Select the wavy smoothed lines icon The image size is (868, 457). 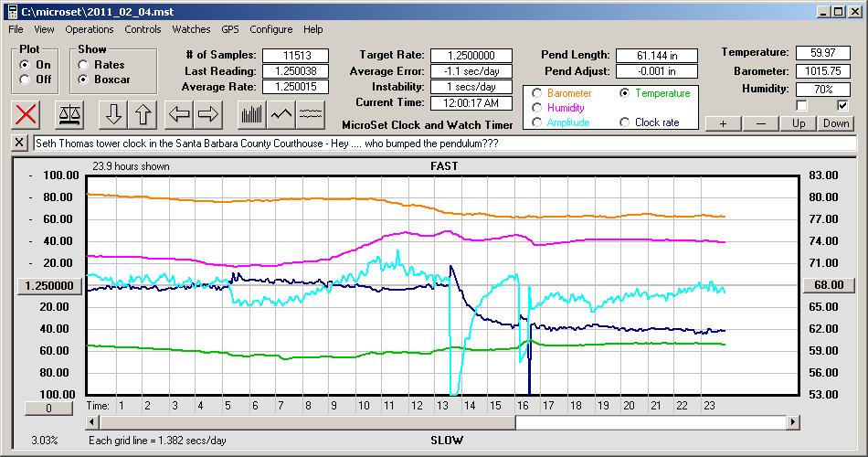pyautogui.click(x=311, y=114)
